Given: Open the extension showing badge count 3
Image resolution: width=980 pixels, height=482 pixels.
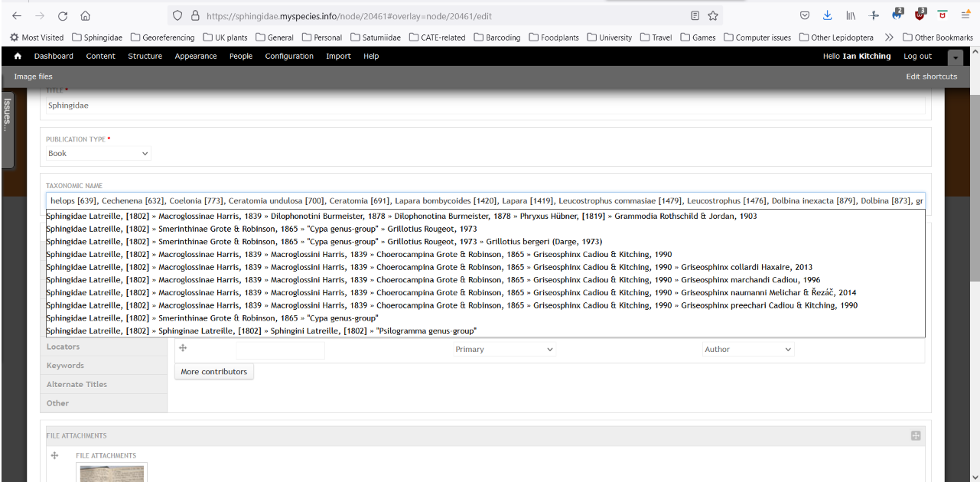Looking at the screenshot, I should point(917,16).
